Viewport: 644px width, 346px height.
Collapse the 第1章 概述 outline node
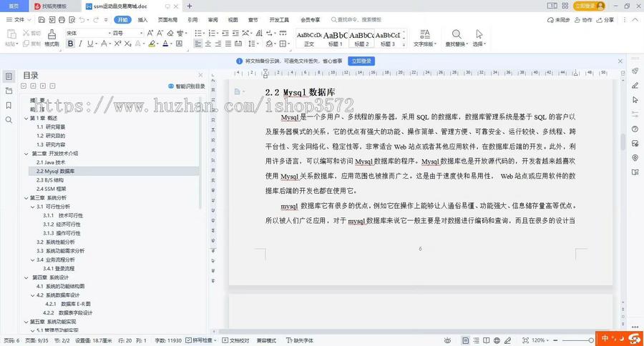pyautogui.click(x=26, y=118)
